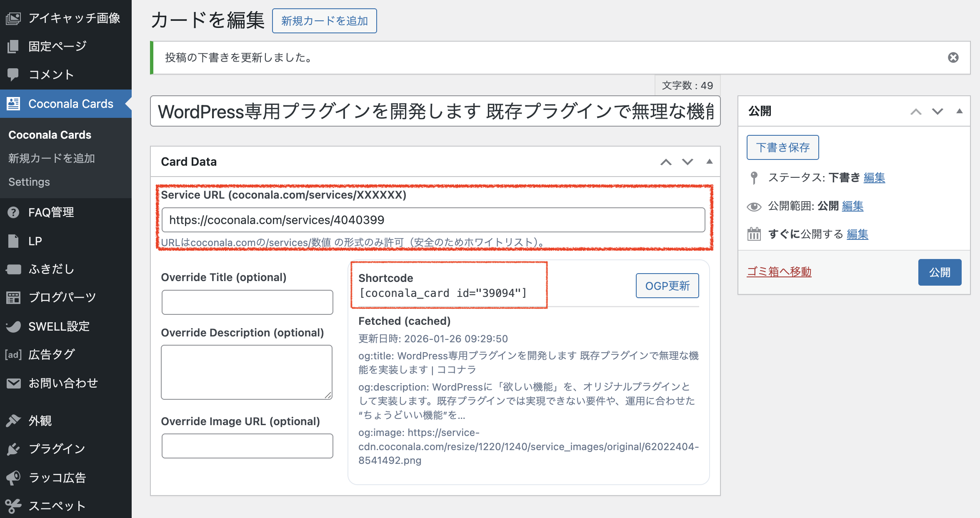
Task: Move Card Data panel up
Action: click(666, 162)
